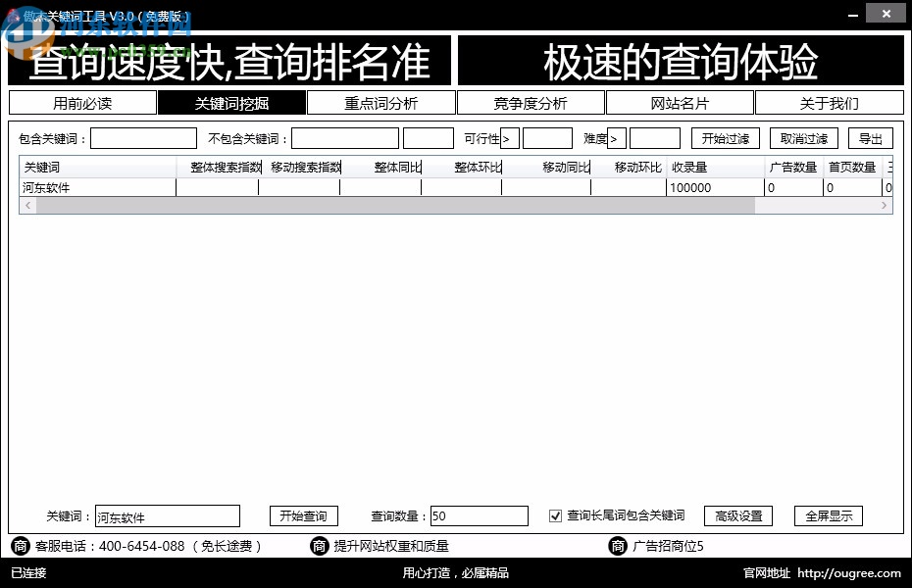The image size is (912, 588).
Task: Open the 难度 comparison operator selector
Action: point(616,138)
